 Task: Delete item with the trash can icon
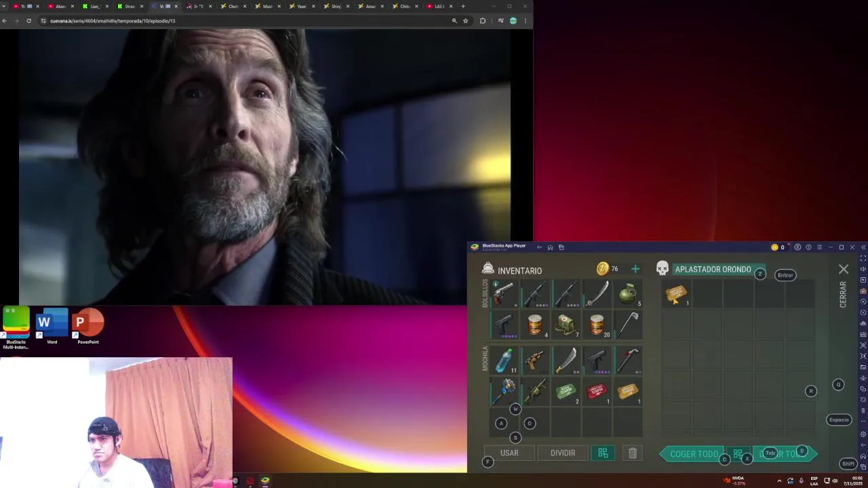pyautogui.click(x=632, y=453)
